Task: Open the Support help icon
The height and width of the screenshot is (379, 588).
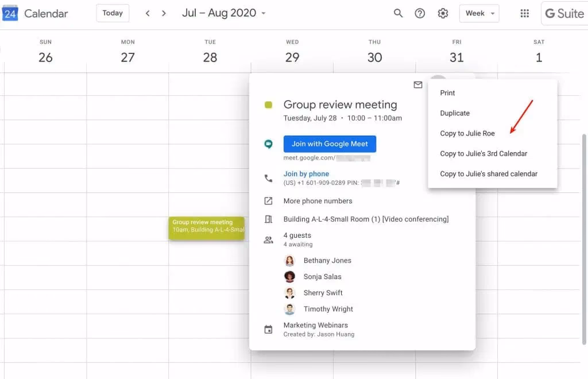Action: coord(420,14)
